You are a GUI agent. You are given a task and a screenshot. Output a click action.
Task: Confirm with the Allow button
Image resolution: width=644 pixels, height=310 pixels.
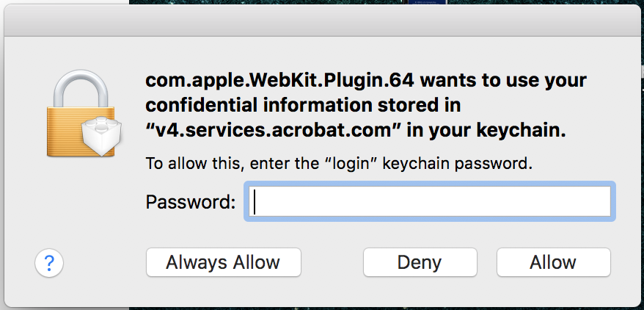point(553,262)
